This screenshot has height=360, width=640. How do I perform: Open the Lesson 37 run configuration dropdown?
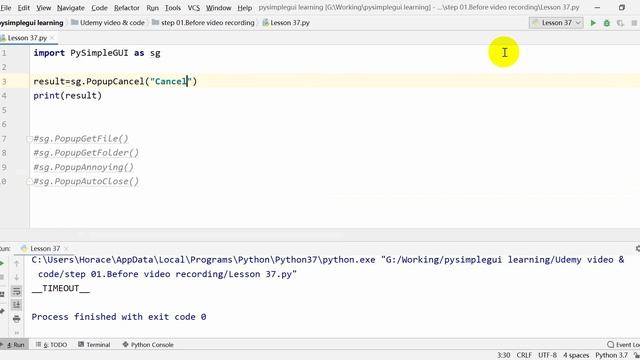tap(556, 23)
